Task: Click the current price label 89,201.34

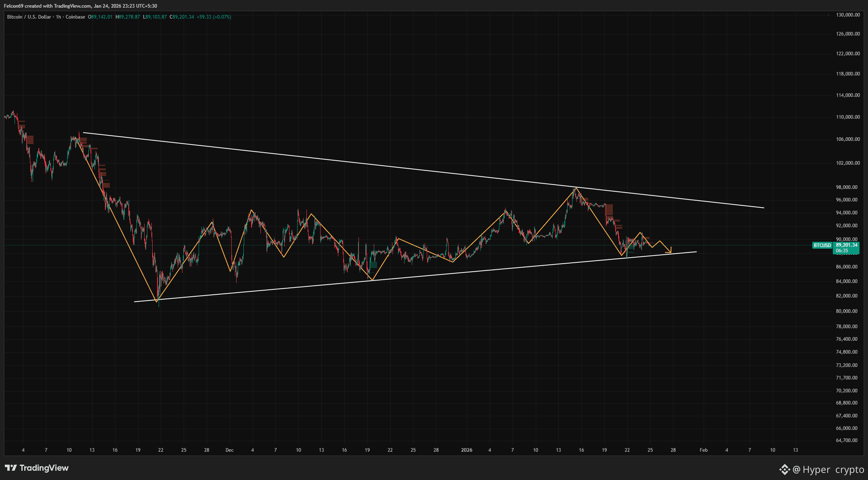Action: click(846, 245)
